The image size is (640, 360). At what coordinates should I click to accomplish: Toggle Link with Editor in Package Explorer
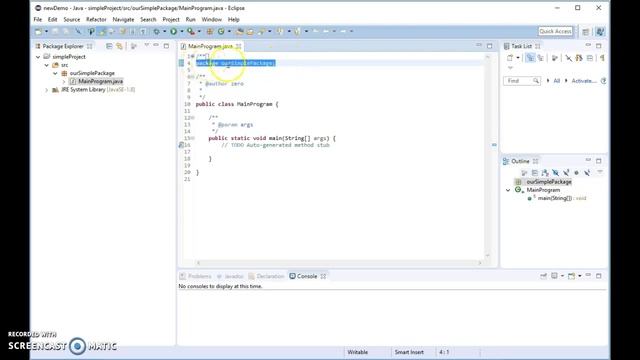119,46
